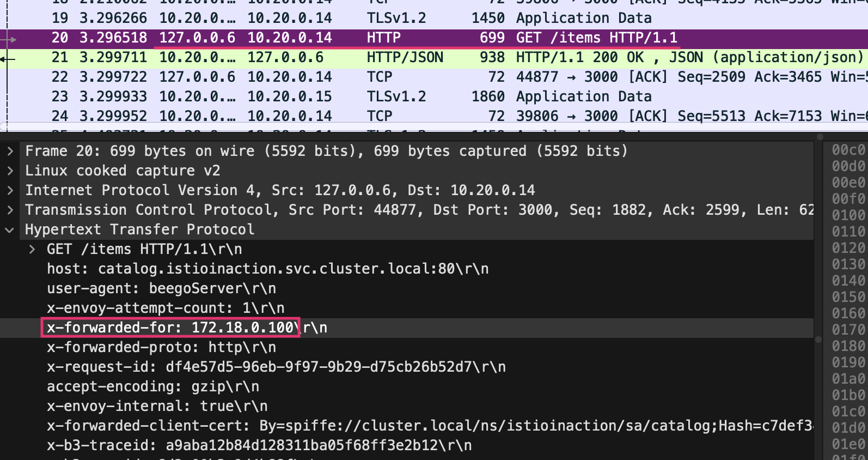Select packet 21 HTTP/JSON 200 OK row
Screen dimensions: 868x460
pyautogui.click(x=434, y=57)
